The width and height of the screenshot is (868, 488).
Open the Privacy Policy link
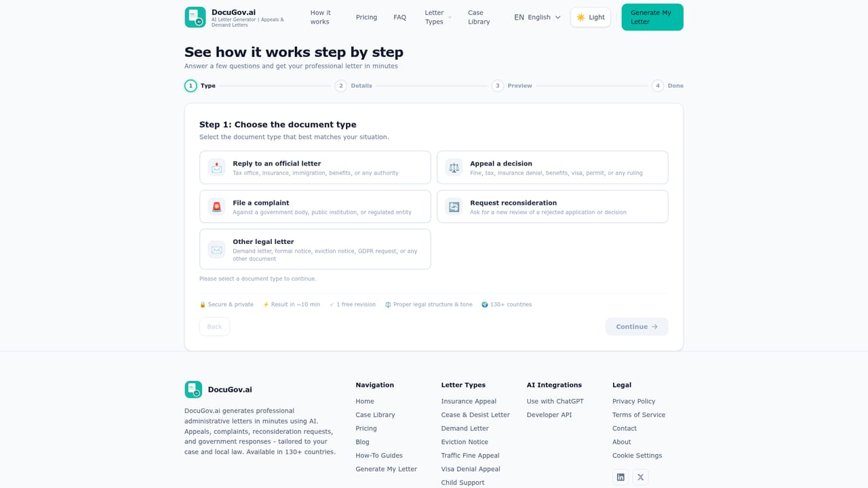[634, 401]
